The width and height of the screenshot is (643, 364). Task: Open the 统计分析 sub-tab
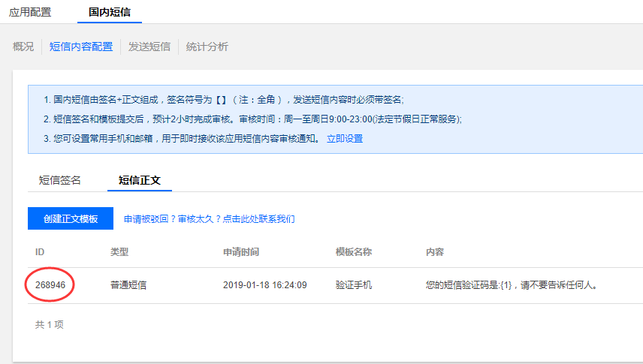coord(207,47)
